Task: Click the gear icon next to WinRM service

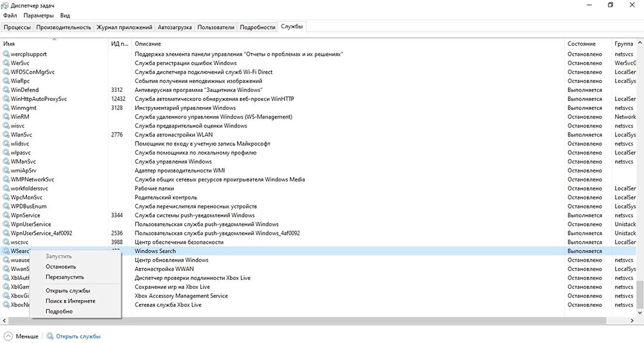Action: [6, 117]
